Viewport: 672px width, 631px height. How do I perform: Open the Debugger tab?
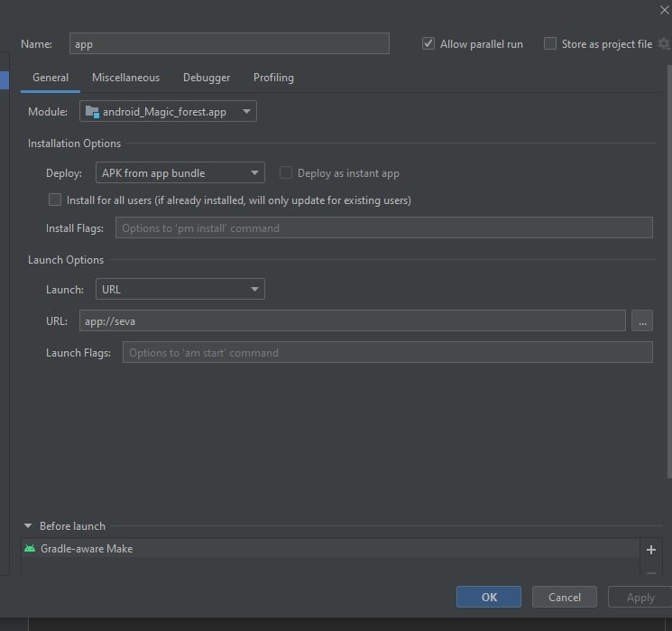207,78
